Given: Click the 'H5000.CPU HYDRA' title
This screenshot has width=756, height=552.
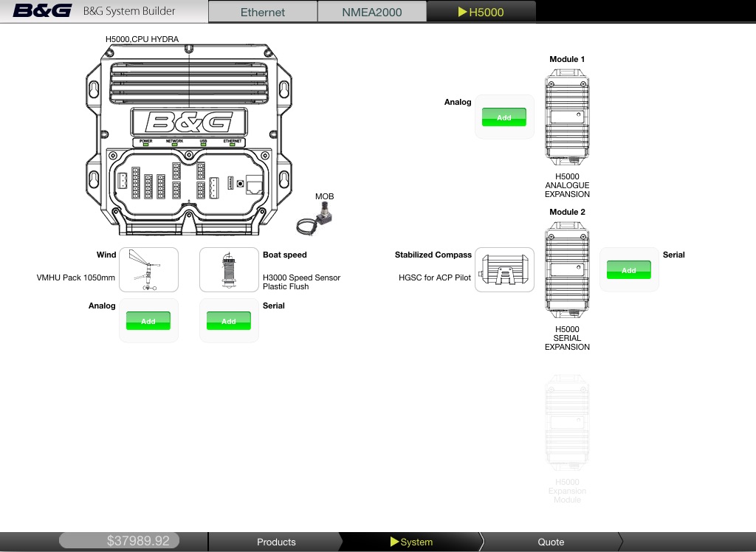Looking at the screenshot, I should (x=142, y=39).
